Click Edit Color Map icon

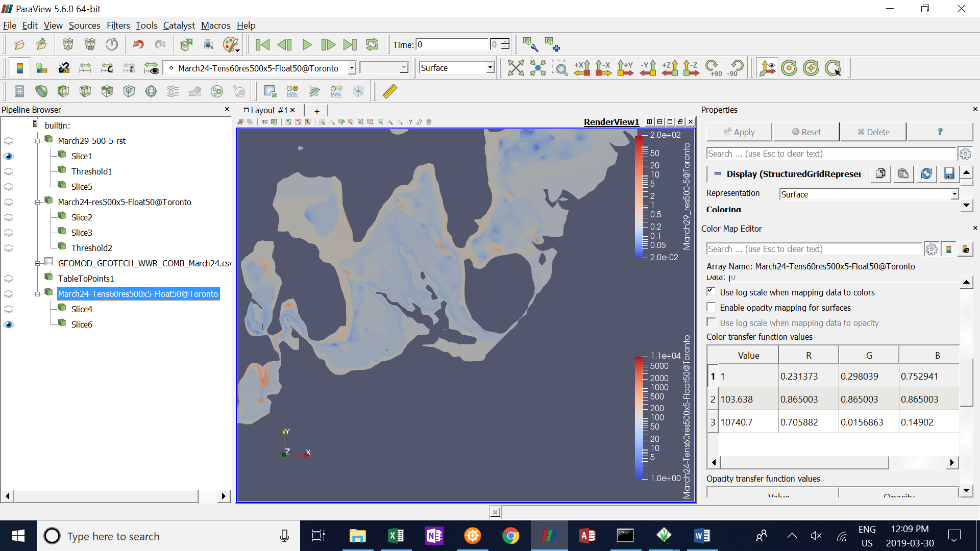click(x=42, y=68)
